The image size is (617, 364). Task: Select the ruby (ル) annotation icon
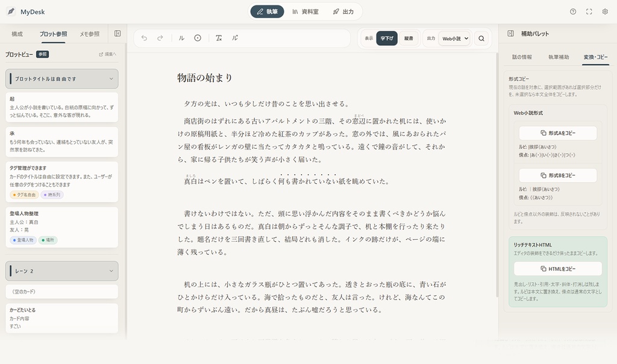tap(181, 38)
